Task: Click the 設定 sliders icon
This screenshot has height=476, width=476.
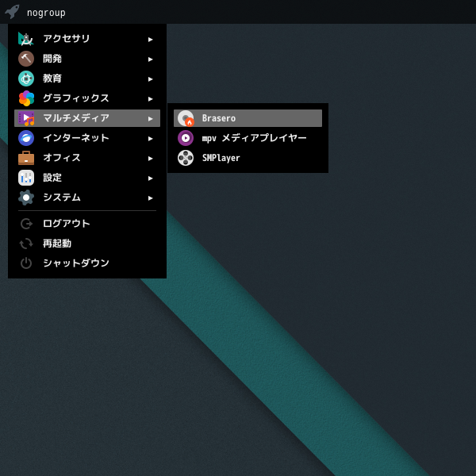Action: pos(26,178)
